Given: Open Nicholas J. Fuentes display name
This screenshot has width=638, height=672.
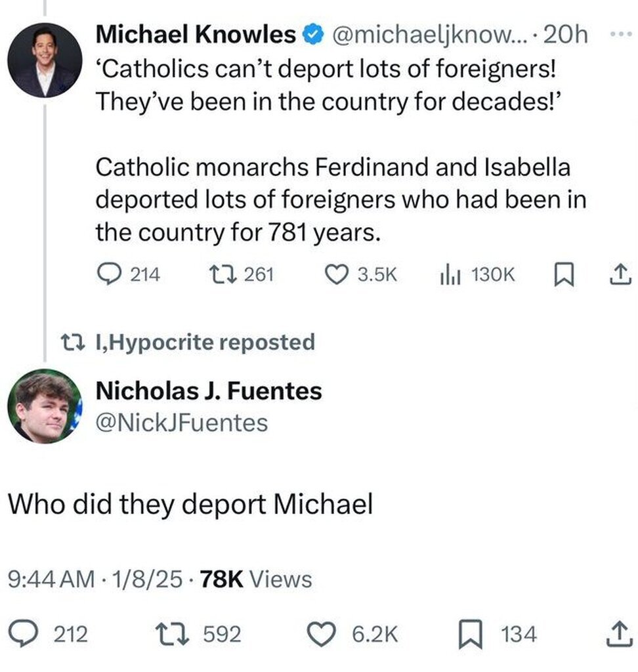Looking at the screenshot, I should 209,391.
